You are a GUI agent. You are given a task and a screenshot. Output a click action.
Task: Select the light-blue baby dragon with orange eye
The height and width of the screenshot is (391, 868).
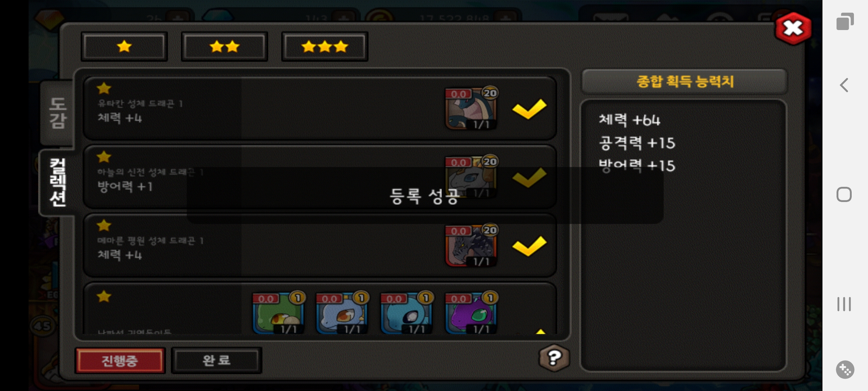point(342,313)
